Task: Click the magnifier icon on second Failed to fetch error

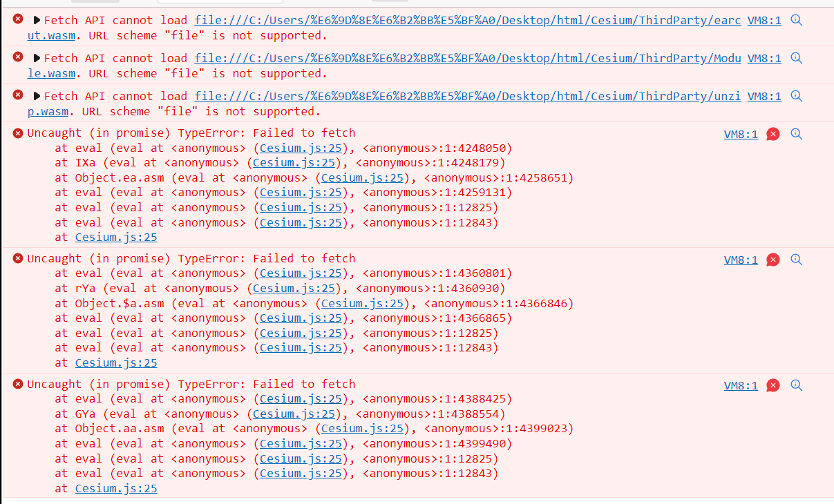Action: tap(796, 260)
